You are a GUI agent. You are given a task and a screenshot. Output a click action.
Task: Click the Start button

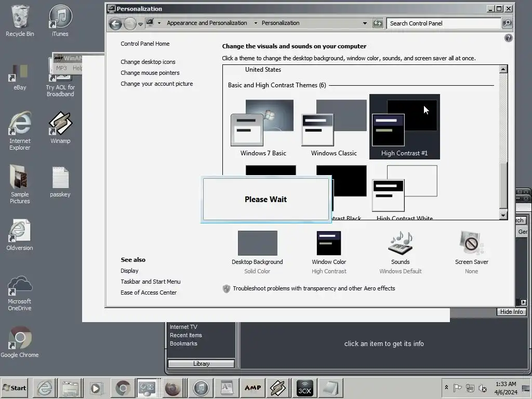[15, 388]
